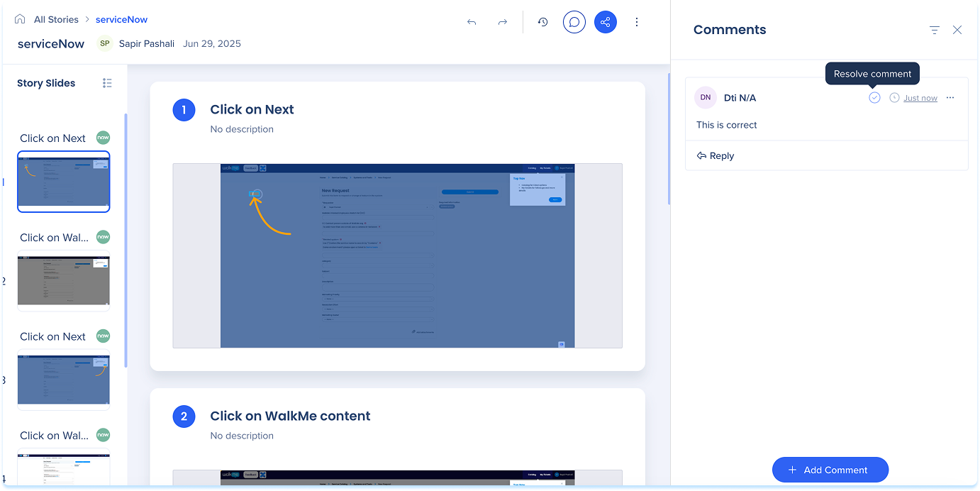Click the slide 1 main screenshot image
The image size is (980, 491).
[397, 255]
